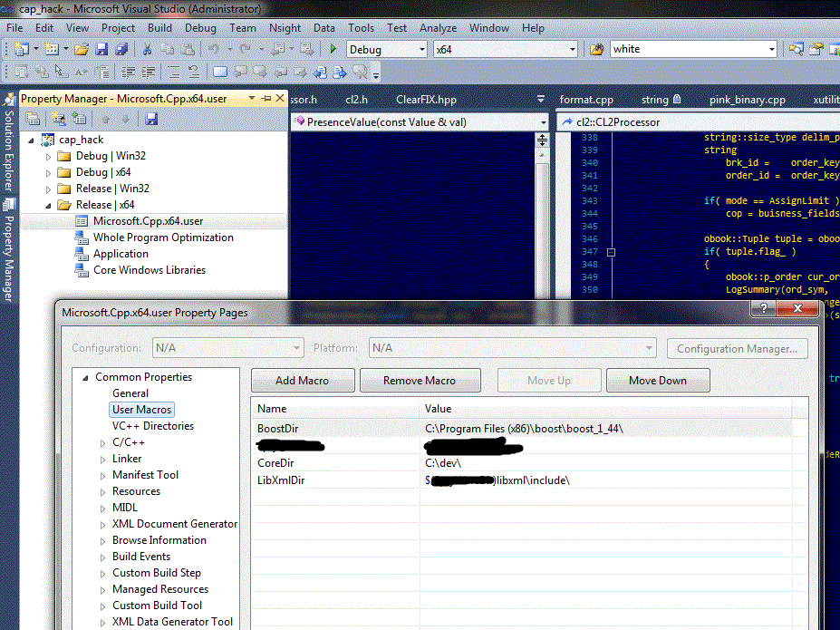Decrease line indent in text editor toolbar
This screenshot has width=840, height=630.
tap(128, 72)
